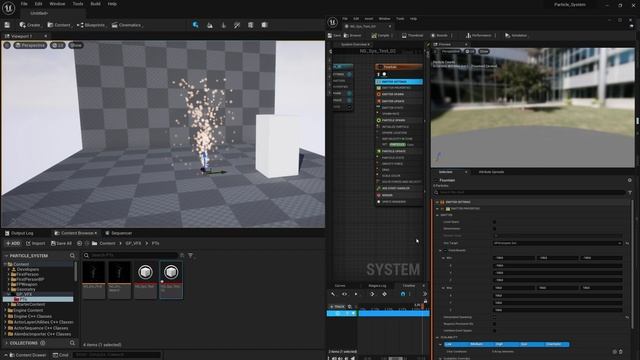Screen dimensions: 640x360
Task: Click the Cmd console dropdown
Action: (61, 355)
